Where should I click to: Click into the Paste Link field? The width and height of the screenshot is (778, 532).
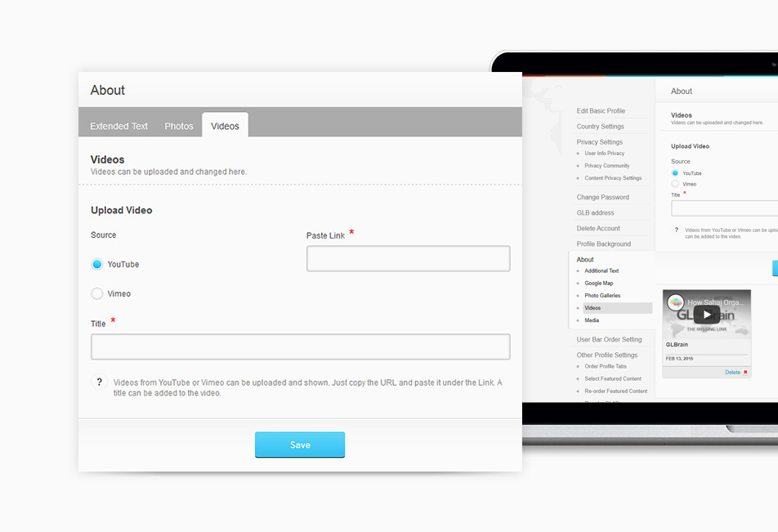pos(408,258)
